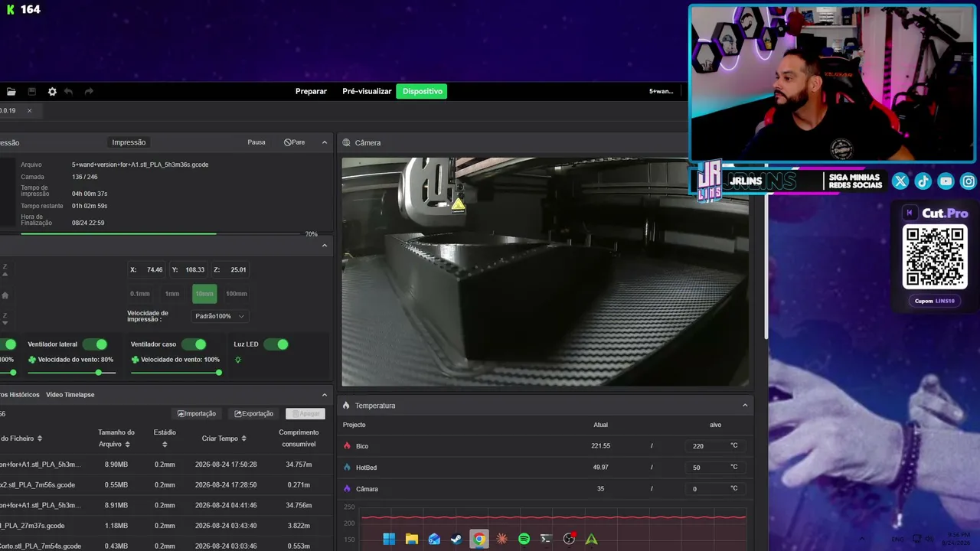
Task: Click the 70% print progress bar
Action: tap(161, 233)
